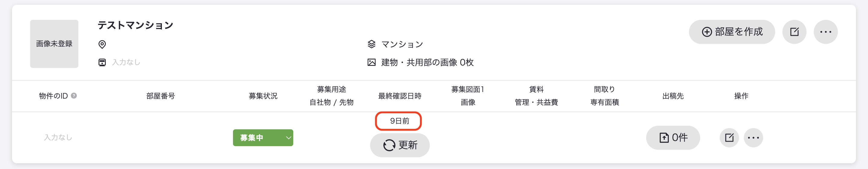Click the dropdown chevron on 募集中

(x=288, y=138)
